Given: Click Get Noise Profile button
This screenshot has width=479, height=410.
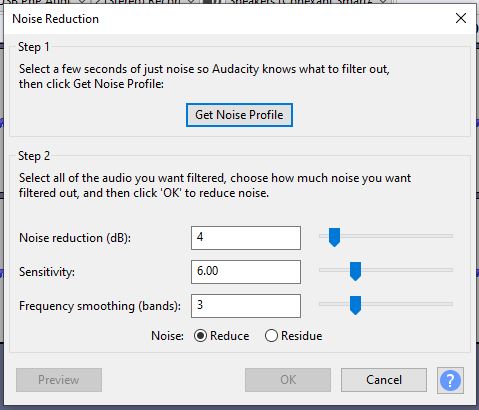Looking at the screenshot, I should (239, 115).
